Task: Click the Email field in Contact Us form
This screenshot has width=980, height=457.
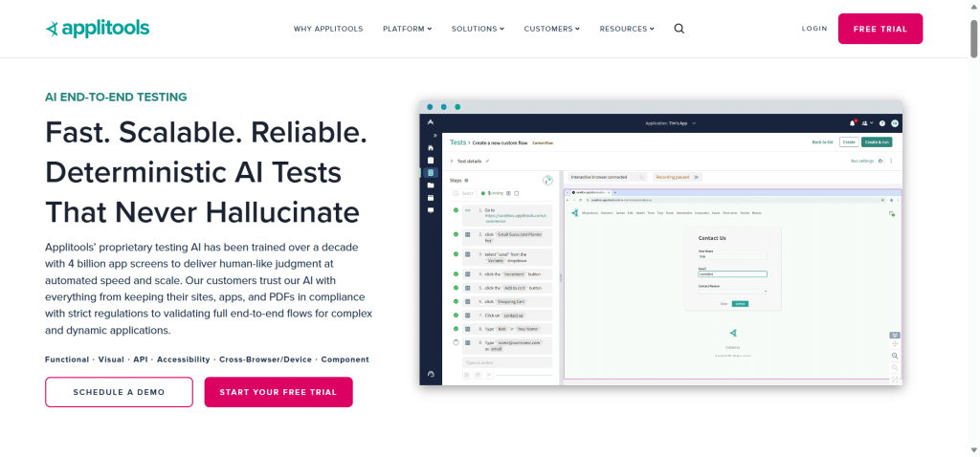Action: point(732,274)
